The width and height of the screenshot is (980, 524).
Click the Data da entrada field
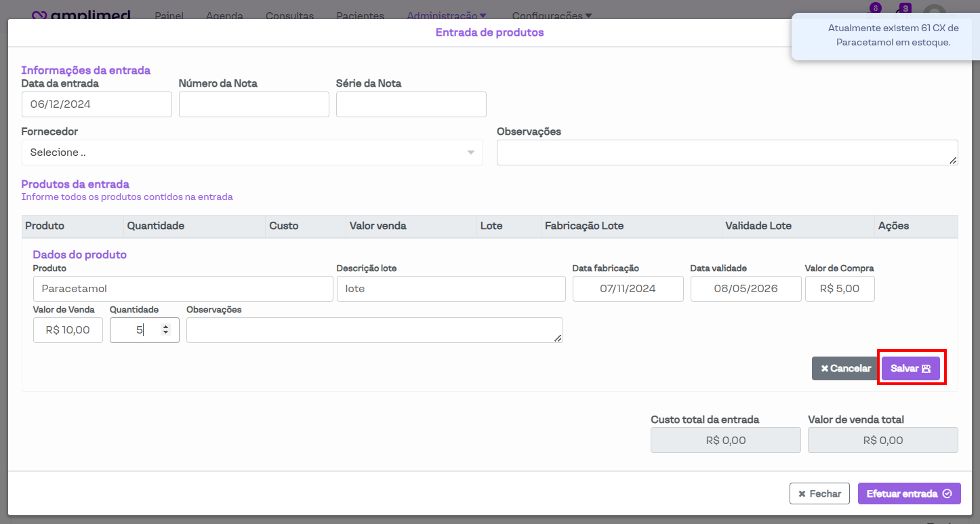tap(96, 104)
